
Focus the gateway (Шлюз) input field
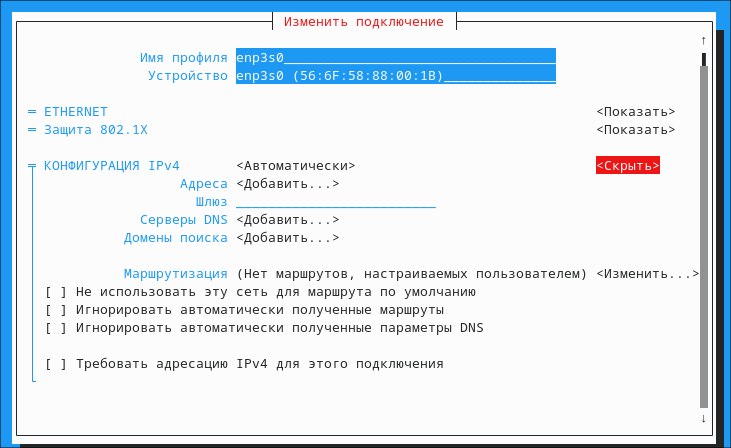(335, 202)
